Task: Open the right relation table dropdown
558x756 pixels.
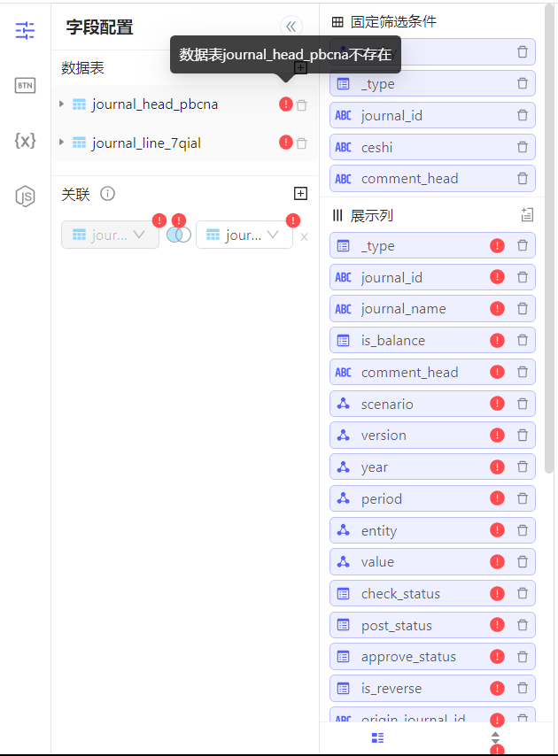Action: pos(244,235)
